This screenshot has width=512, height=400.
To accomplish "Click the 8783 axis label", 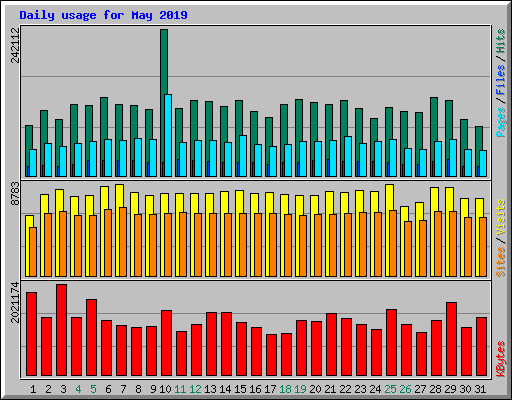I will point(15,193).
